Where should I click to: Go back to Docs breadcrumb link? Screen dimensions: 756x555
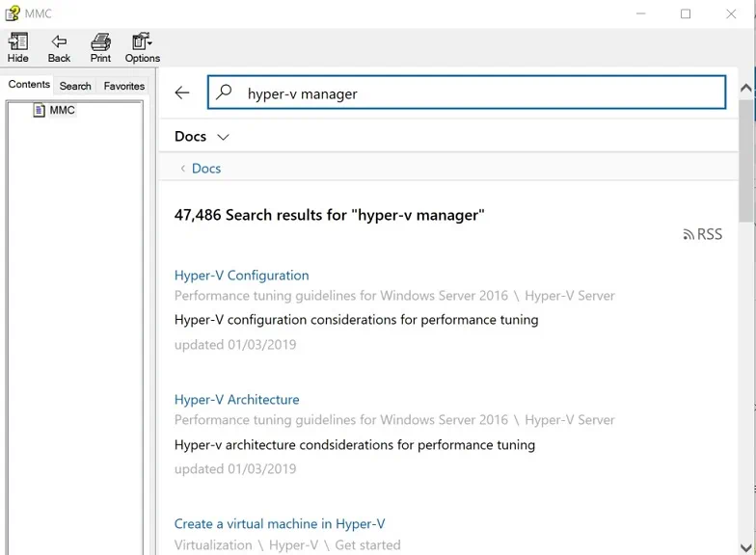coord(205,169)
